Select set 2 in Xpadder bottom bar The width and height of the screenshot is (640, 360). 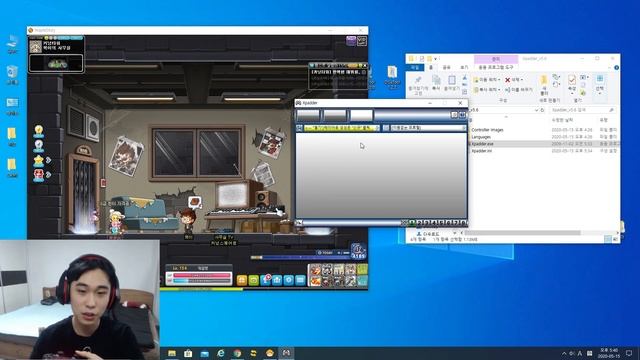tap(420, 223)
